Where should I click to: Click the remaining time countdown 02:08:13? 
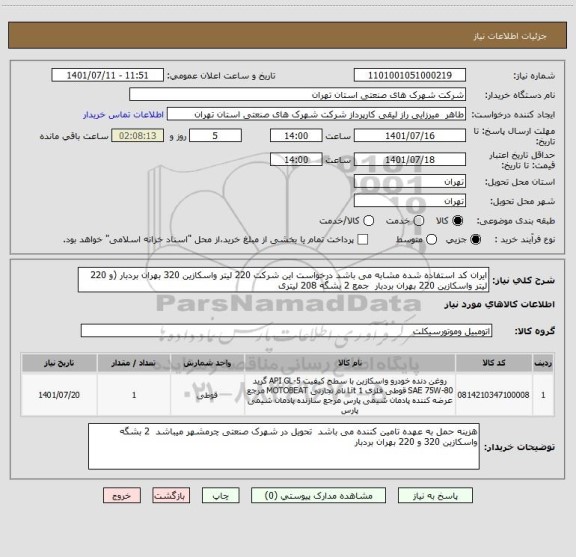click(x=138, y=136)
